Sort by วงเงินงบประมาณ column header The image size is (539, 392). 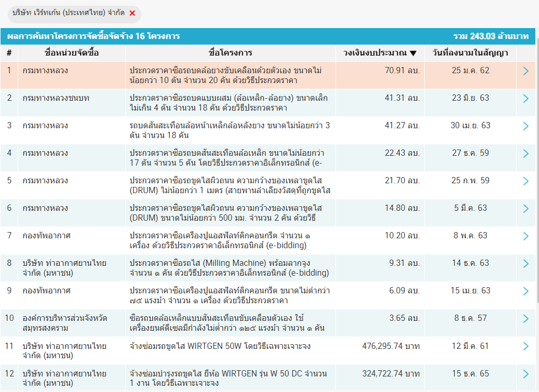[x=380, y=53]
